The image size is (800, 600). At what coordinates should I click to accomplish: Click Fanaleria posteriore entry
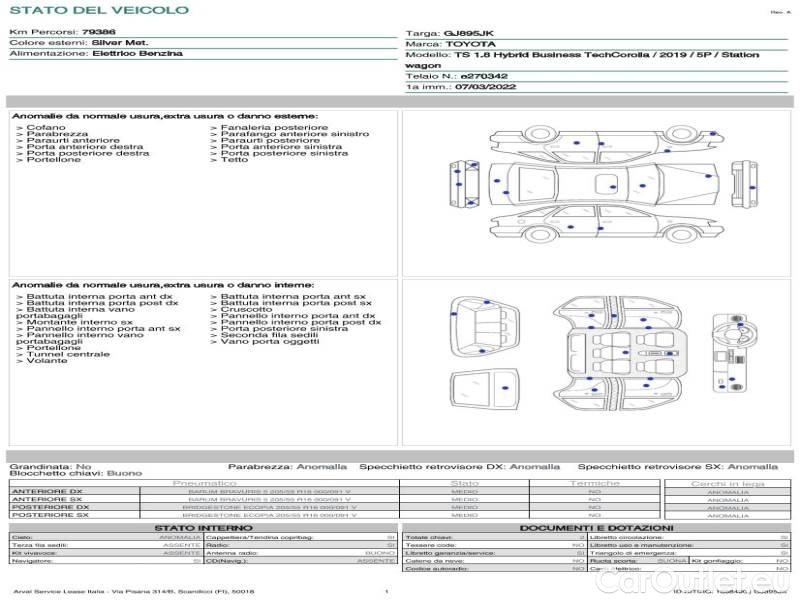pyautogui.click(x=274, y=127)
